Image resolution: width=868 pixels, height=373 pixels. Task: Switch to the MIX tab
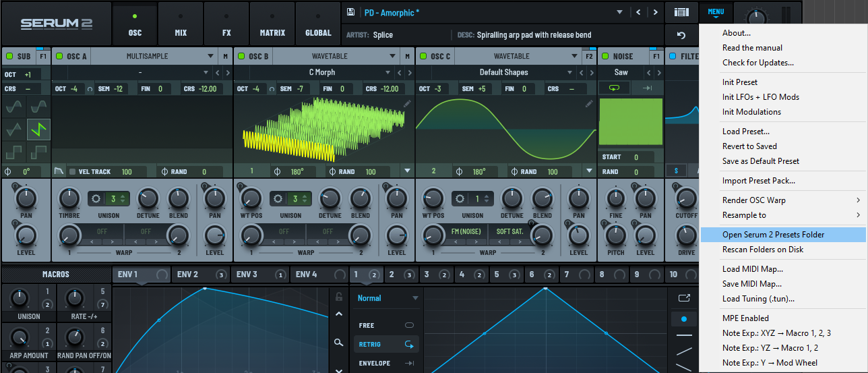[x=181, y=24]
